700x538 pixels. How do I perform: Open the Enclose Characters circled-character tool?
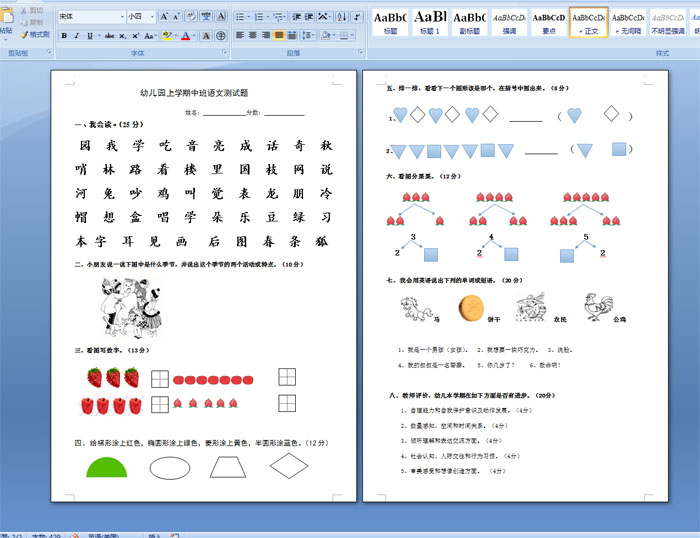[x=221, y=36]
